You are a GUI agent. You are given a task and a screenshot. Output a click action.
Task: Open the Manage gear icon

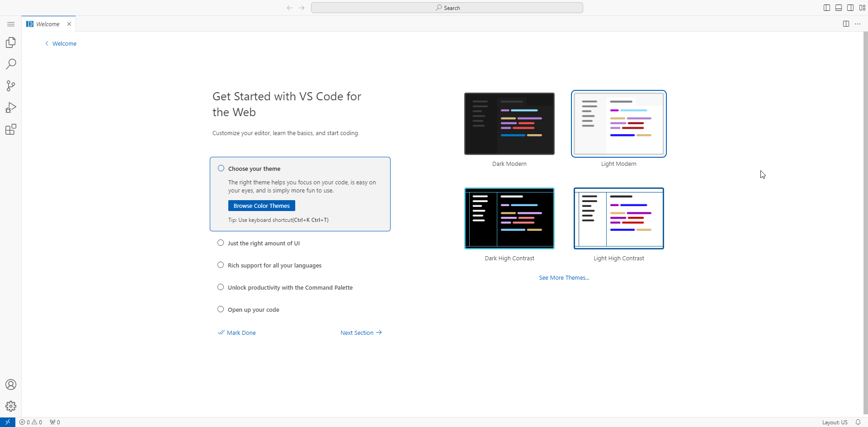11,406
